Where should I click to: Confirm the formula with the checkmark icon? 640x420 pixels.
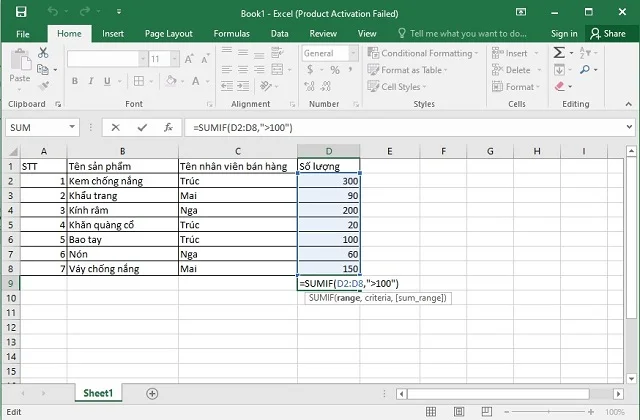pyautogui.click(x=142, y=128)
